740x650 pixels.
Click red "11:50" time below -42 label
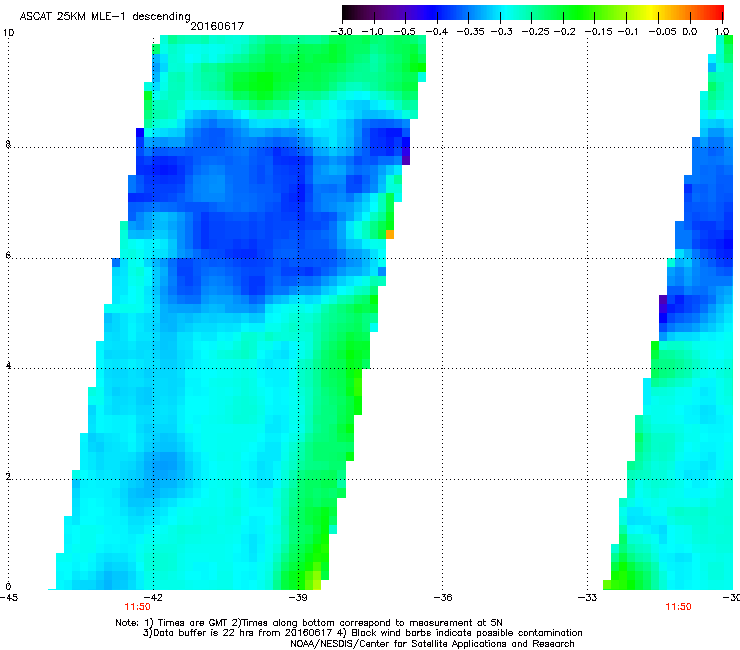tap(137, 607)
